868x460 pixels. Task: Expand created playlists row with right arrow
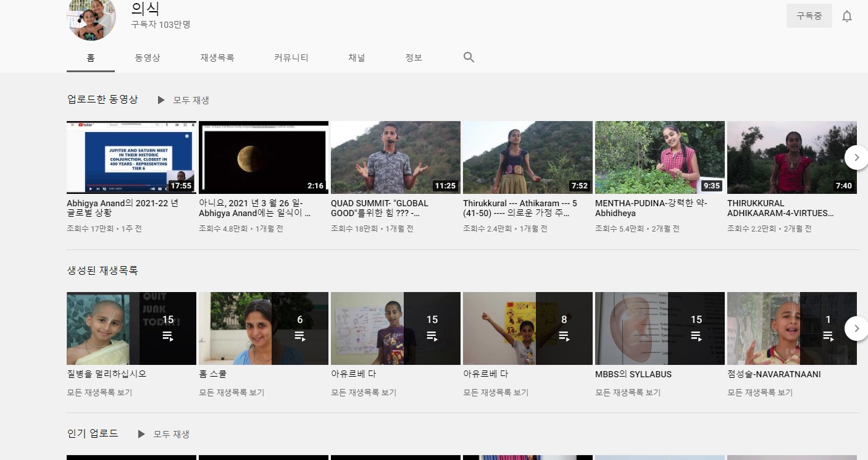856,328
